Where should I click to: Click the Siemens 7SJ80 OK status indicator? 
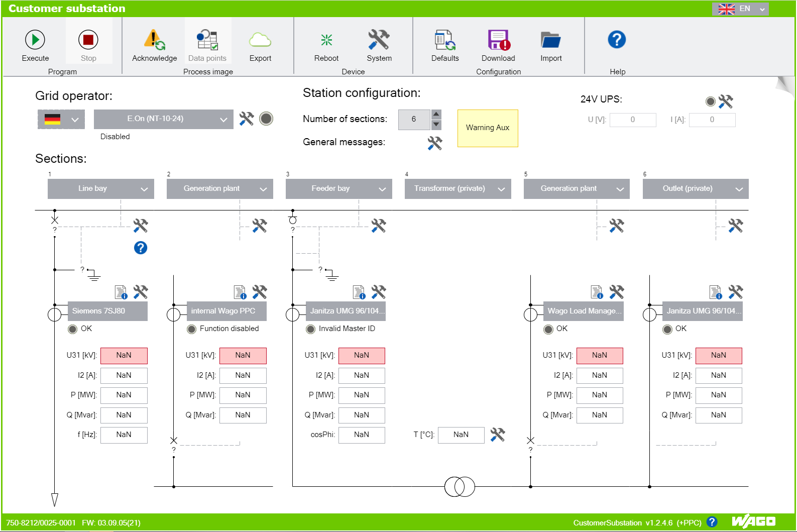pos(73,329)
